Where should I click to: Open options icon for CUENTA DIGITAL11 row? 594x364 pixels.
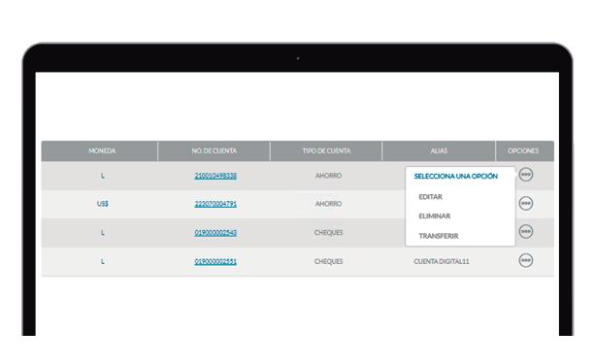(x=525, y=260)
